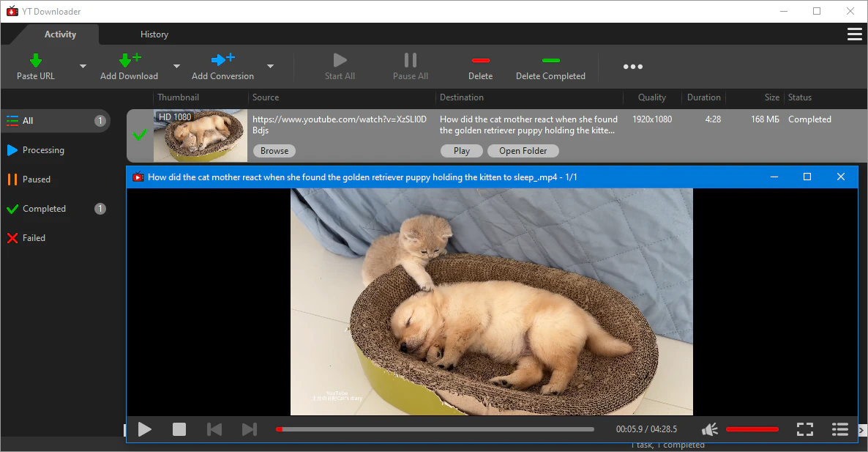Click the Browse button under source URL
This screenshot has height=452, width=868.
coord(274,151)
